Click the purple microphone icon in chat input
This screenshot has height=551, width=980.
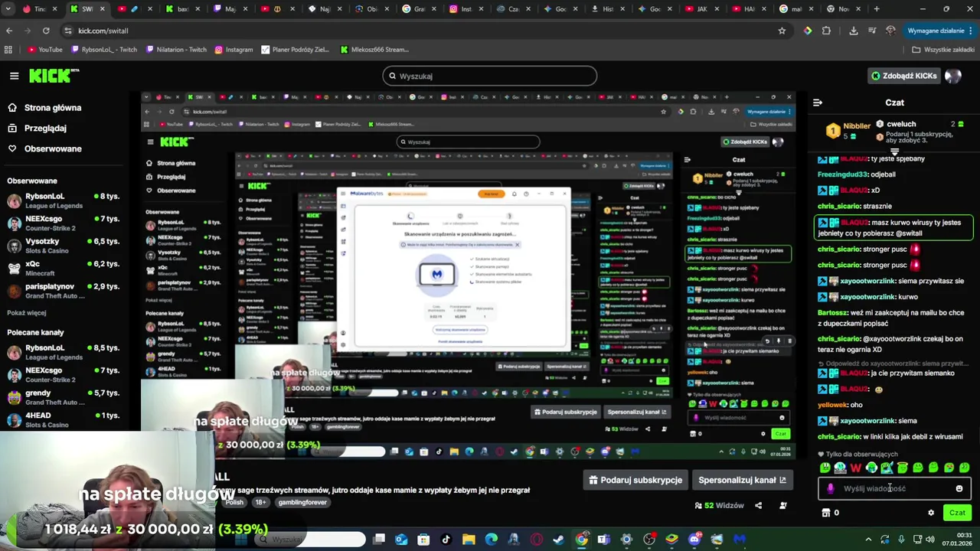(831, 488)
